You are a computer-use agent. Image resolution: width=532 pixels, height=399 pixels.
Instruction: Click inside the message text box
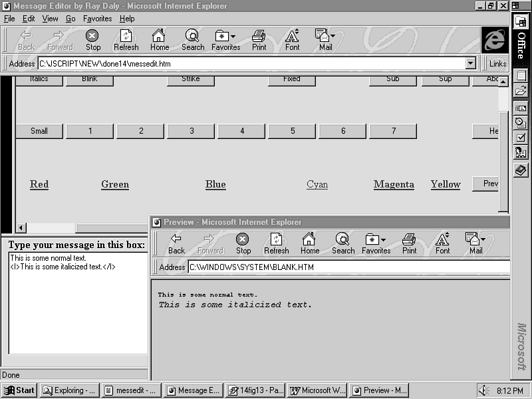tap(78, 303)
